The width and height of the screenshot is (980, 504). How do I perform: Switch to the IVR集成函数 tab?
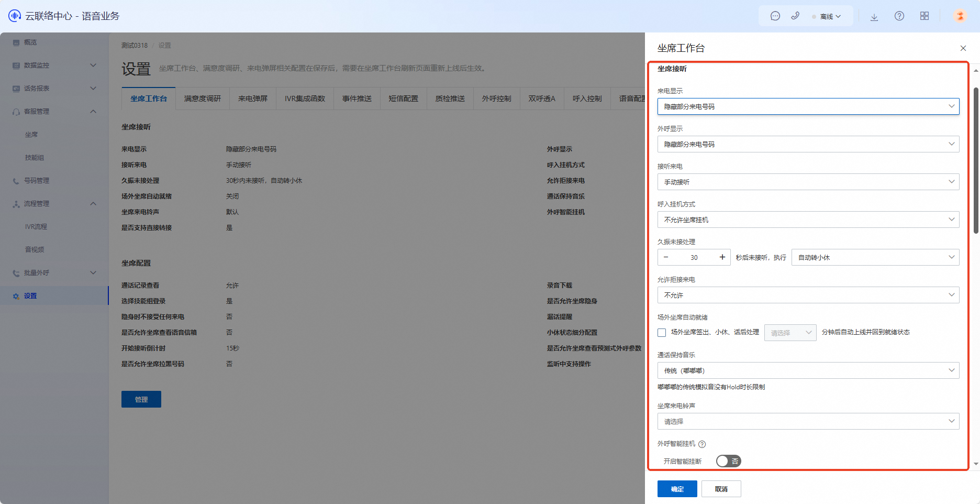[305, 98]
